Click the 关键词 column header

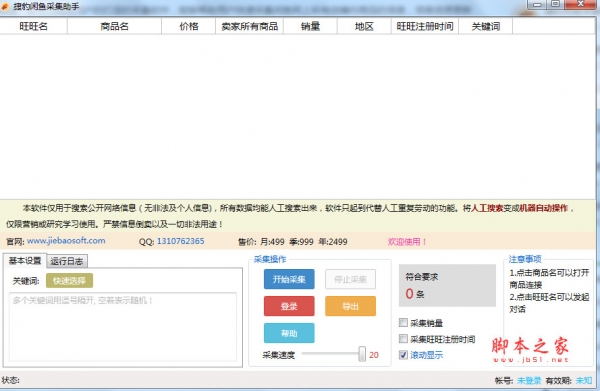point(486,26)
